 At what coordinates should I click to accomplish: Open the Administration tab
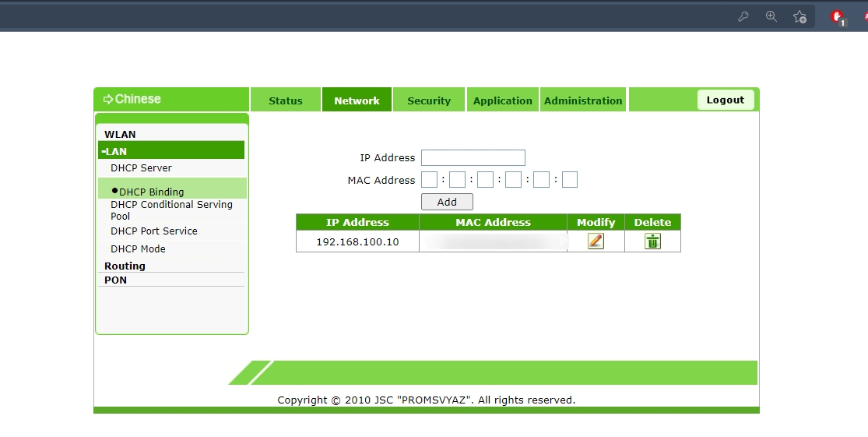(x=583, y=100)
